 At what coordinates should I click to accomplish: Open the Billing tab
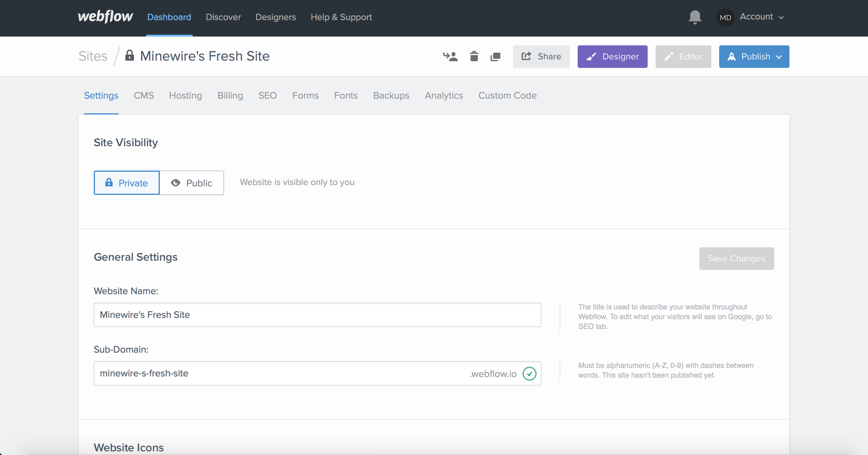pyautogui.click(x=230, y=95)
